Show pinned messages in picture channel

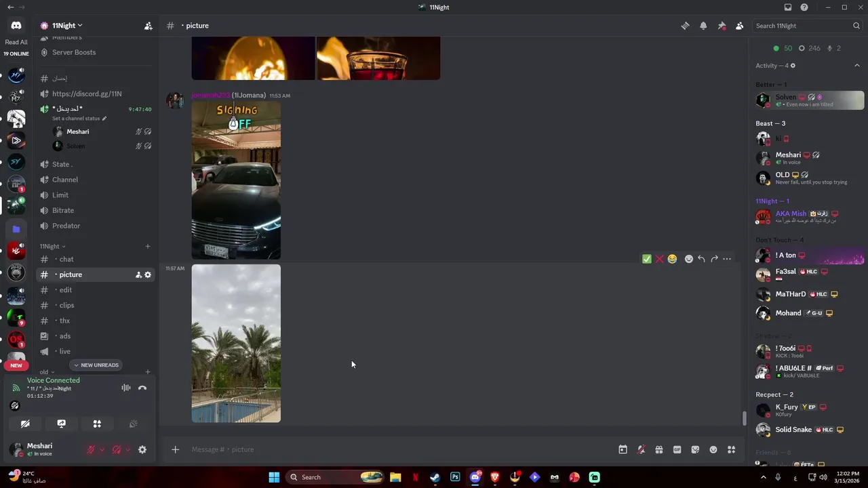coord(722,26)
